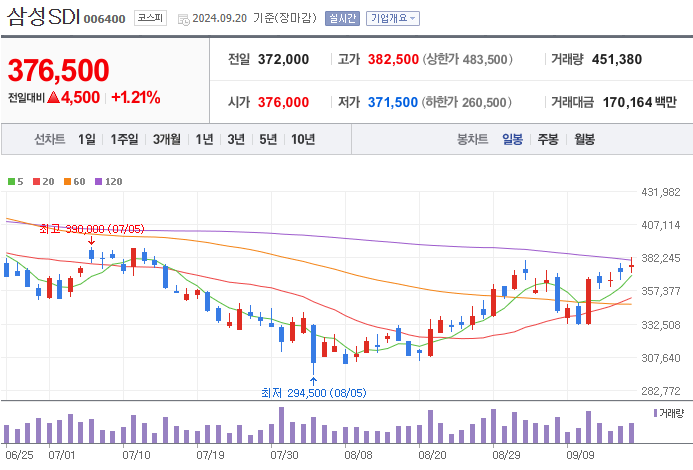Click the 최저 294,500 (08/05) marker label

pos(314,393)
